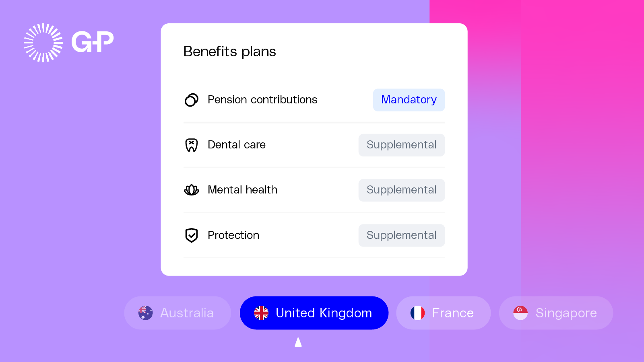Image resolution: width=644 pixels, height=362 pixels.
Task: Click the Supplemental badge for Protection
Action: 401,235
